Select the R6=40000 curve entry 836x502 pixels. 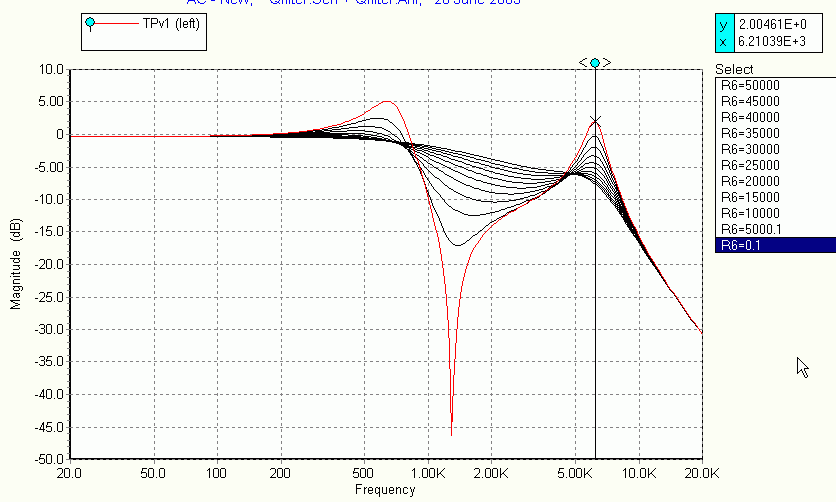pyautogui.click(x=776, y=117)
